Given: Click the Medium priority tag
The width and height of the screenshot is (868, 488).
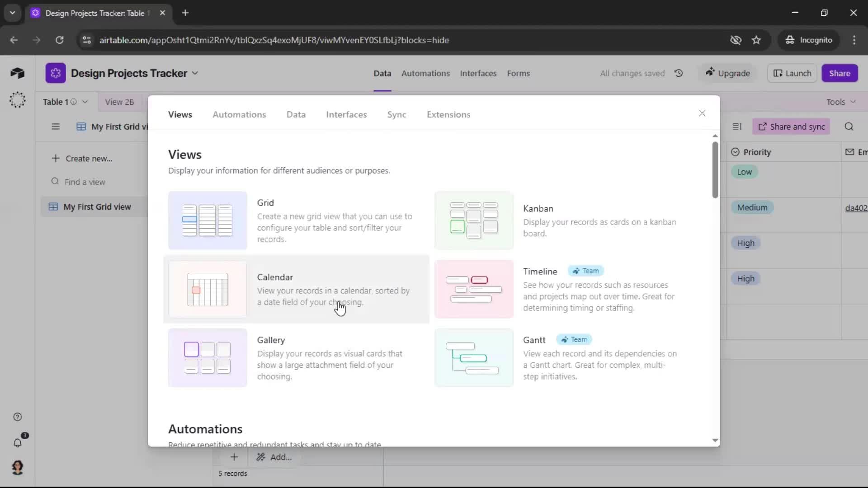Looking at the screenshot, I should pyautogui.click(x=752, y=207).
